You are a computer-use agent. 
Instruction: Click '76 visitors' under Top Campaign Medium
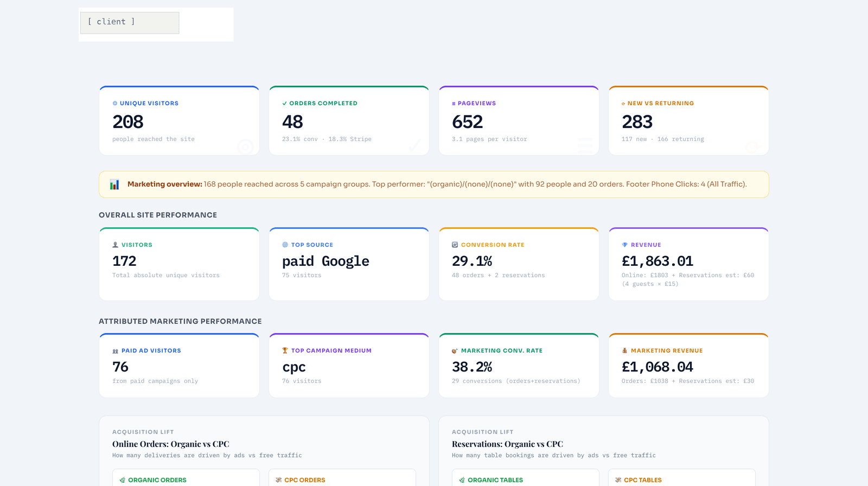302,381
